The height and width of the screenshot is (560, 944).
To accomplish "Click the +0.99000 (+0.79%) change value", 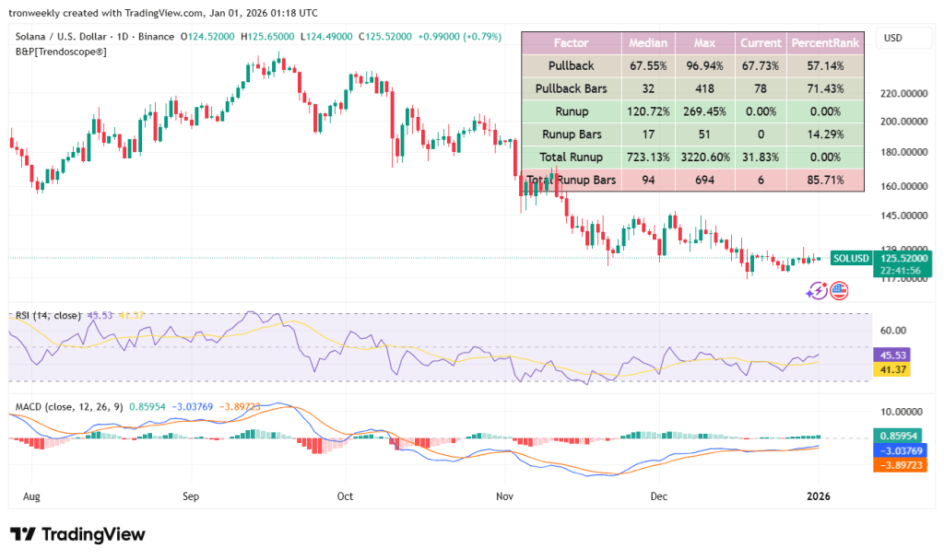I will pyautogui.click(x=459, y=37).
